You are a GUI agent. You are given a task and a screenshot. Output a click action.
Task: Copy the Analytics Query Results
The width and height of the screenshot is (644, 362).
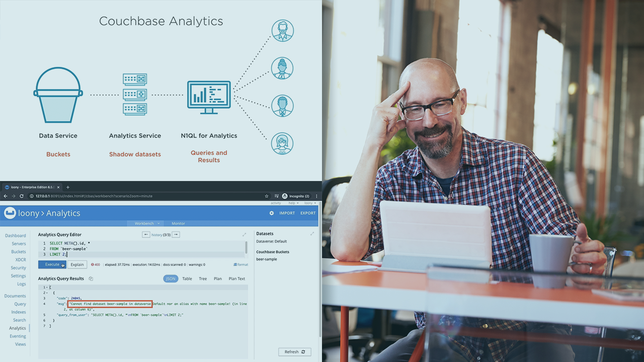[x=92, y=278]
